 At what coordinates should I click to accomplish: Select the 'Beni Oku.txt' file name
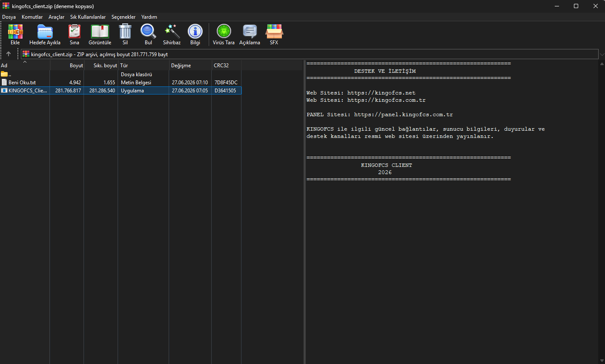pyautogui.click(x=22, y=83)
